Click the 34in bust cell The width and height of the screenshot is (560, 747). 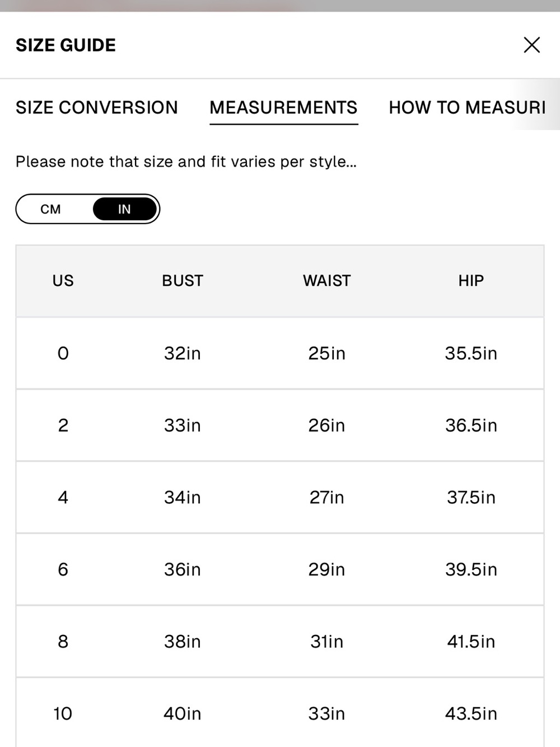pos(183,497)
